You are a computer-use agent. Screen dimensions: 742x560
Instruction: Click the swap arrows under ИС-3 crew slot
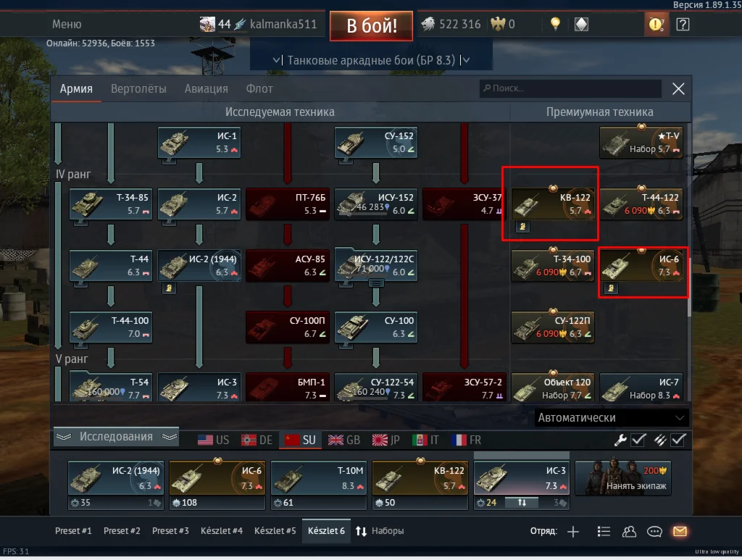coord(522,502)
